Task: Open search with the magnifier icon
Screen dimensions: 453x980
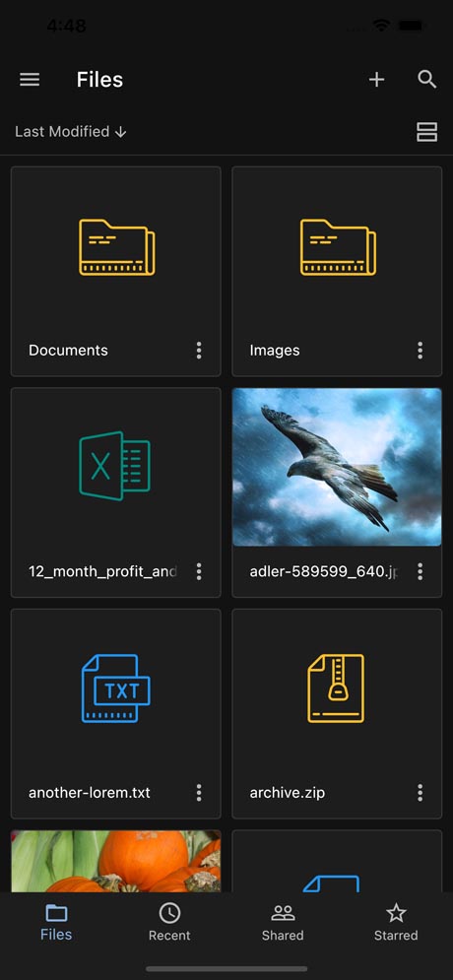Action: [426, 80]
